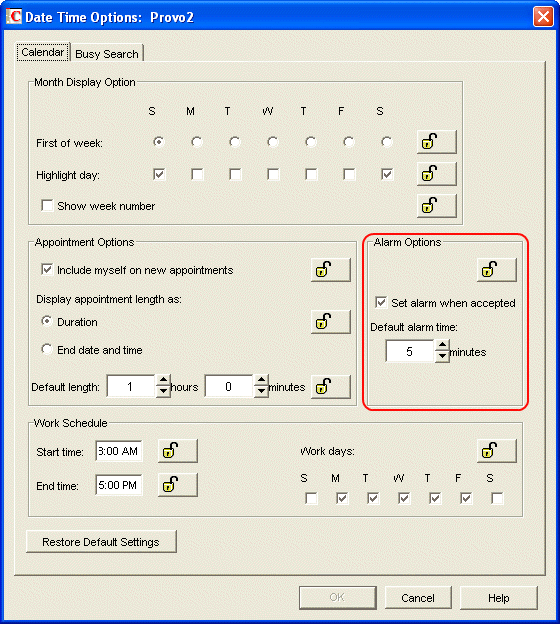
Task: Toggle Set alarm when accepted checkbox
Action: point(381,302)
